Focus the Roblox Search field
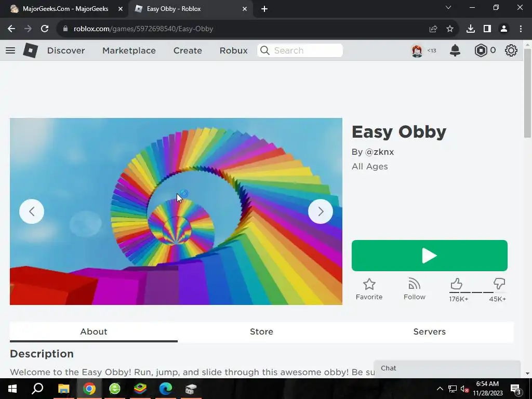The image size is (532, 399). pyautogui.click(x=300, y=50)
